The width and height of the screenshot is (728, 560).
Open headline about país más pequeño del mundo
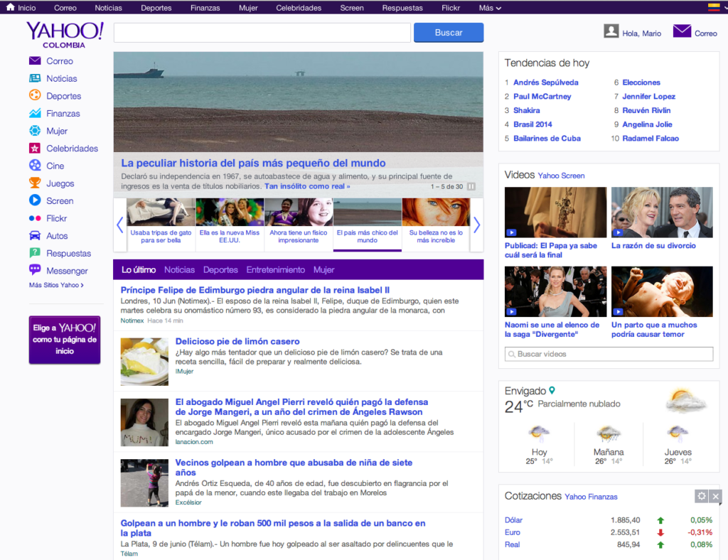point(253,163)
